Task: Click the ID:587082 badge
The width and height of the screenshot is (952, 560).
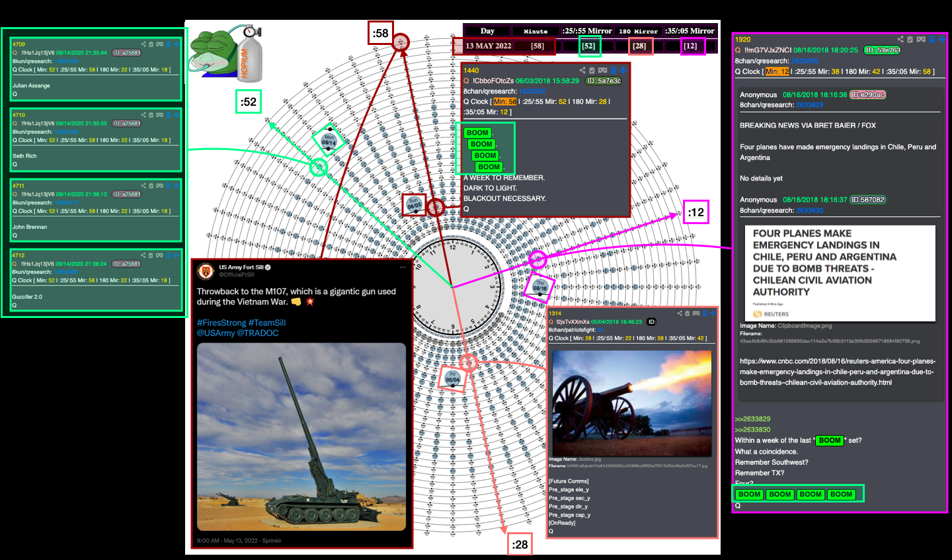Action: pyautogui.click(x=867, y=200)
